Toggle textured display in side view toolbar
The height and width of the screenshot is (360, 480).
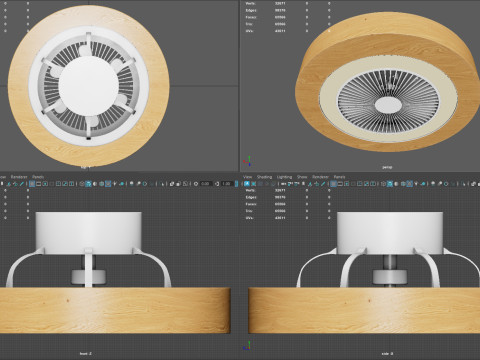[410, 184]
